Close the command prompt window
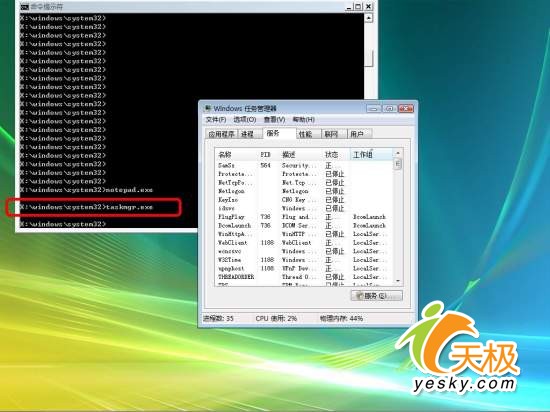 [368, 7]
